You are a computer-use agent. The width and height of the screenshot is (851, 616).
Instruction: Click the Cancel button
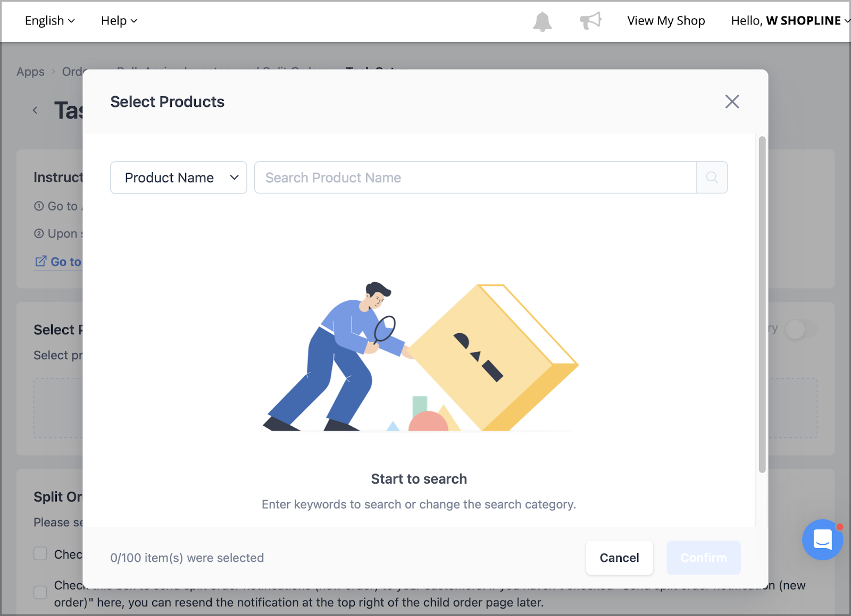click(x=619, y=558)
